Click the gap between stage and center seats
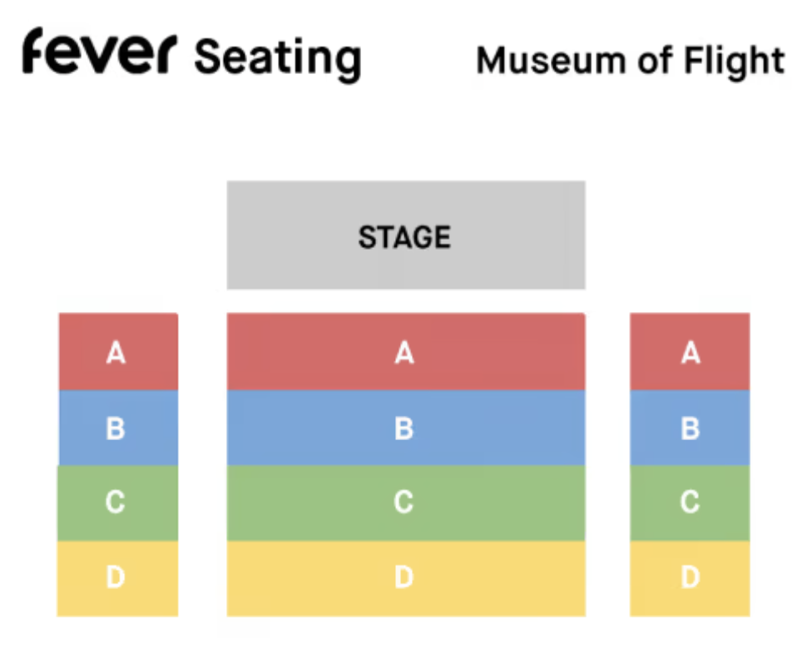This screenshot has height=649, width=812. (405, 301)
